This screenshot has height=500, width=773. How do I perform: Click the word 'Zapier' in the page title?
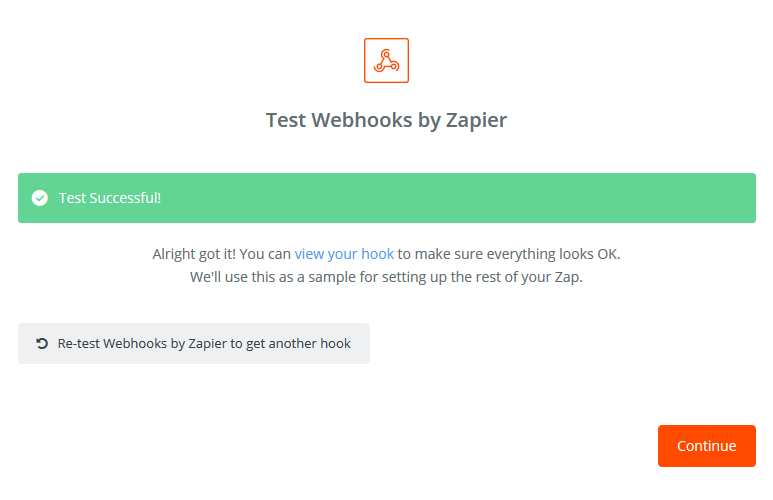pos(476,121)
